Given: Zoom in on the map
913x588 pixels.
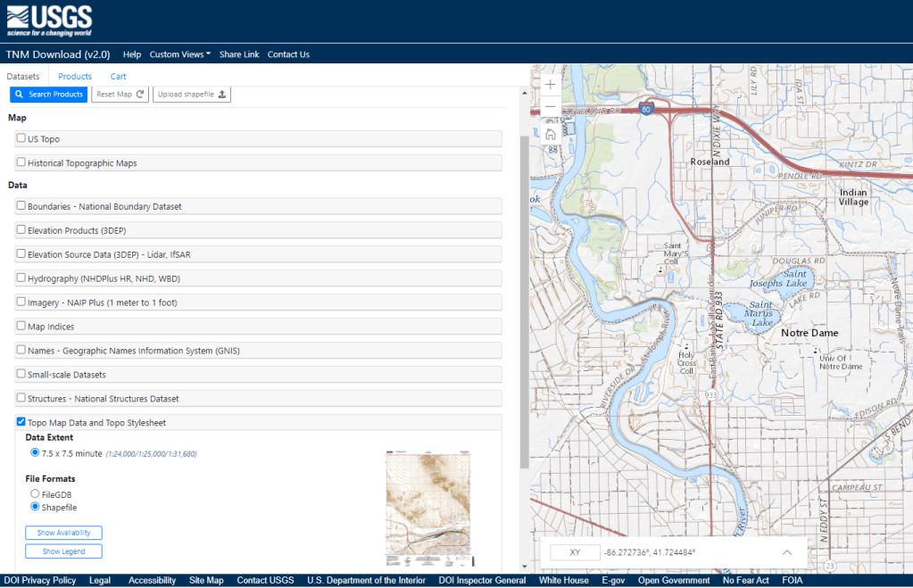Looking at the screenshot, I should (551, 84).
